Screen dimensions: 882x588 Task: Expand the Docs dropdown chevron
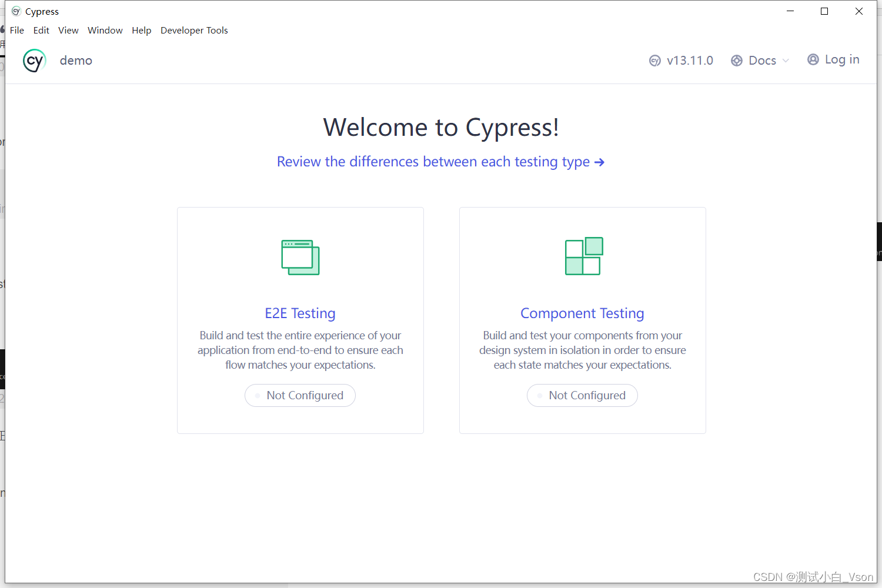(786, 61)
